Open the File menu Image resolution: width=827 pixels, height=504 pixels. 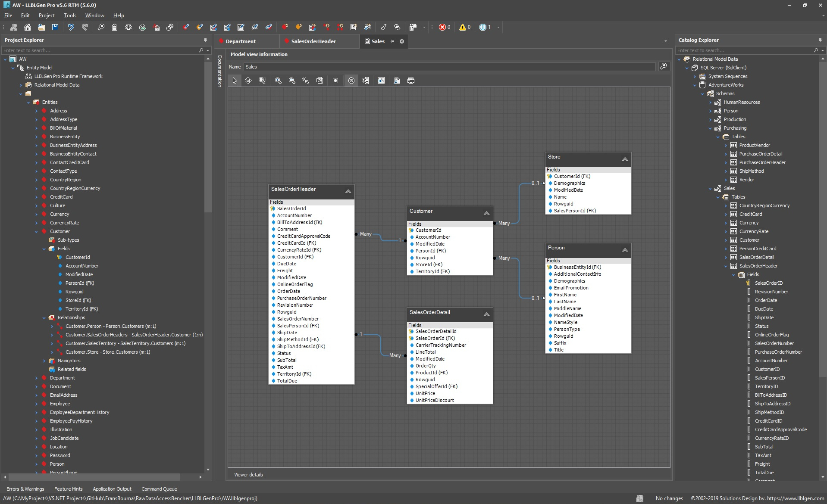click(8, 16)
